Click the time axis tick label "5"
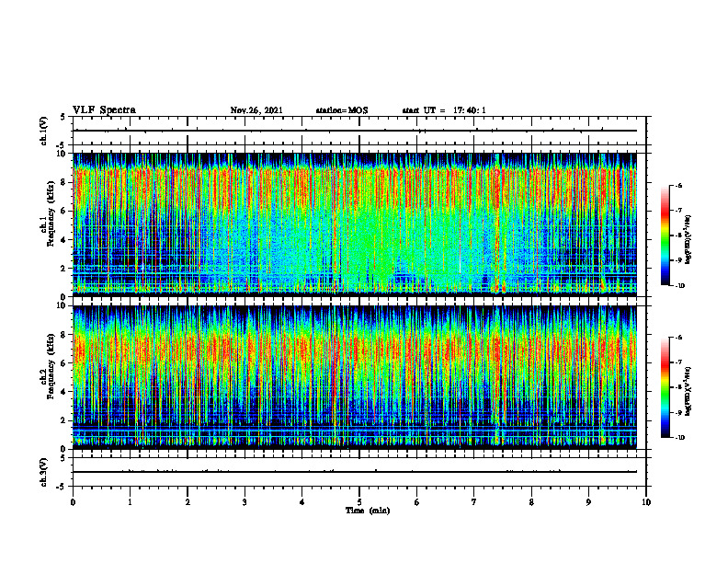This screenshot has height=563, width=728. (359, 502)
